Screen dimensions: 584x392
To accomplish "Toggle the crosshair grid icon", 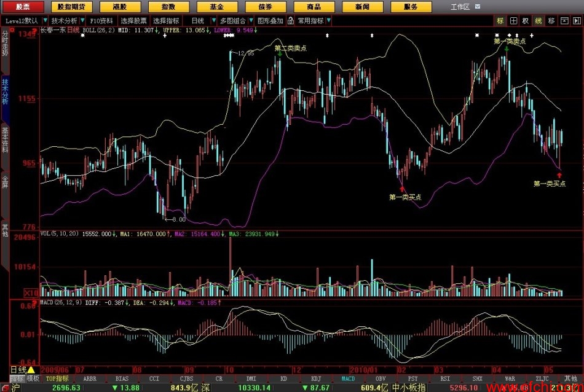I will [x=513, y=21].
